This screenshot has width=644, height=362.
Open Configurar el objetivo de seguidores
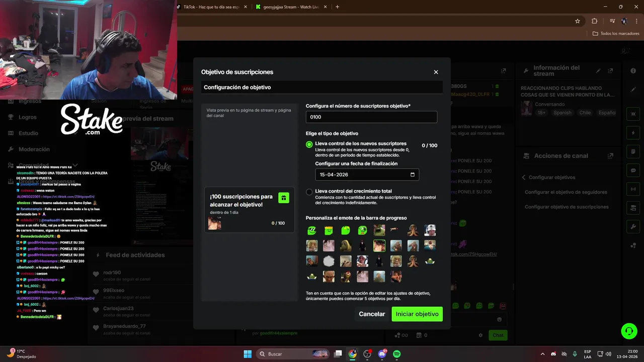[x=566, y=192]
